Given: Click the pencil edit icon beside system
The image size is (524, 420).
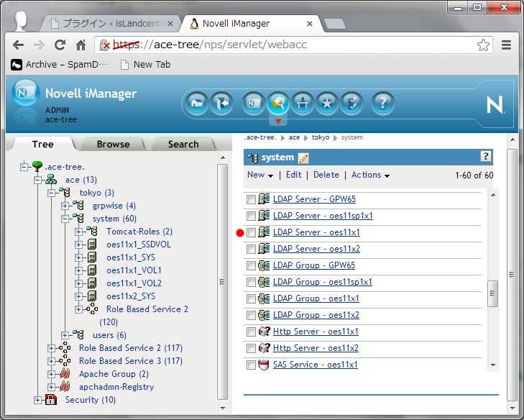Looking at the screenshot, I should [x=303, y=157].
